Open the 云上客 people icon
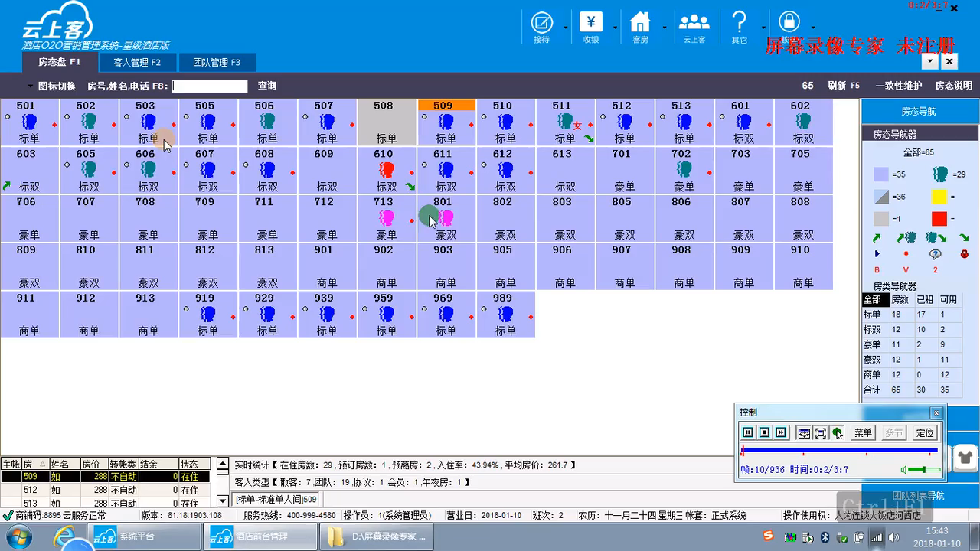 [x=694, y=26]
